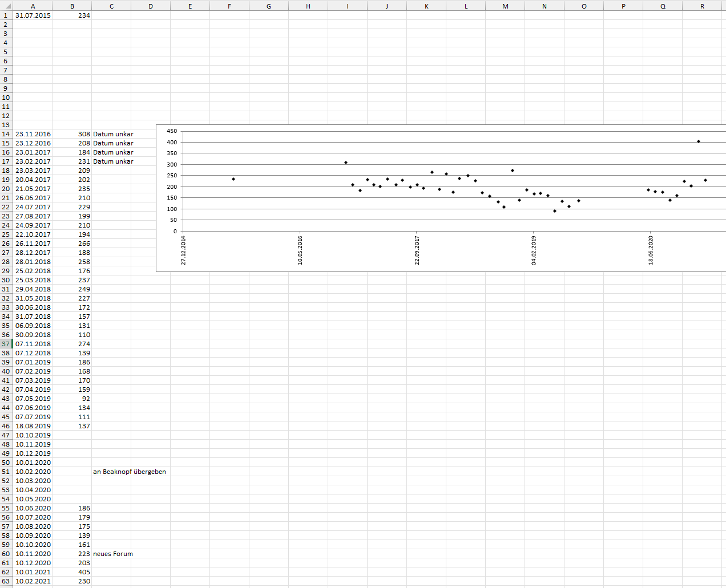The height and width of the screenshot is (588, 726).
Task: Click the leftmost isolated chart data point
Action: pos(233,179)
